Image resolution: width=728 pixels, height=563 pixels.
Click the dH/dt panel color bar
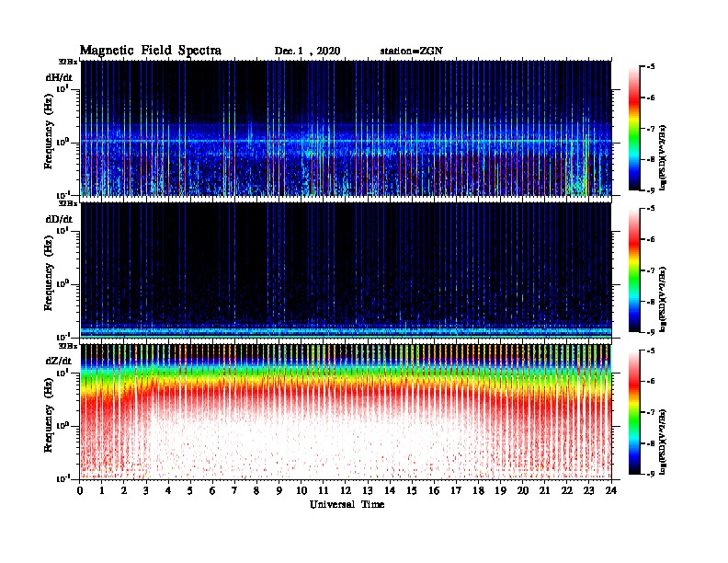click(x=634, y=128)
